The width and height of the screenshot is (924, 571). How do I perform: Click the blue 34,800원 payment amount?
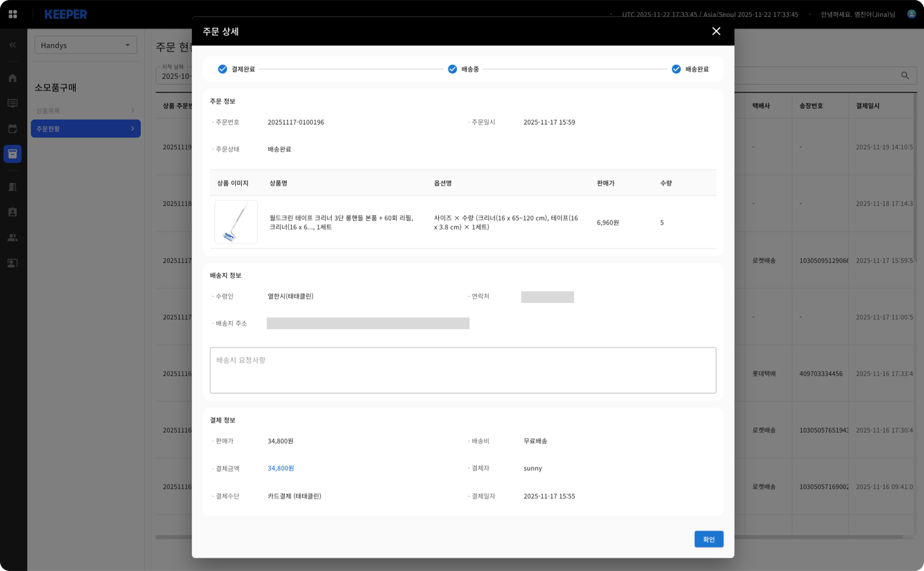coord(281,468)
